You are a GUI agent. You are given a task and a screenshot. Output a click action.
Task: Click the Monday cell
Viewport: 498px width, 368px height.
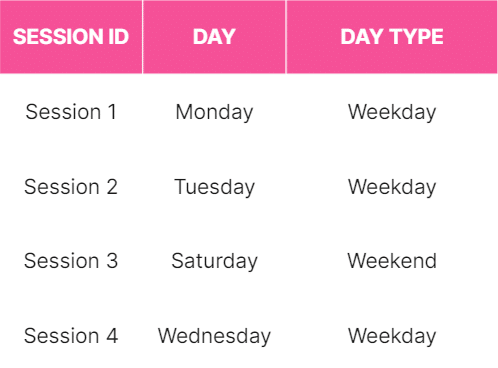214,112
